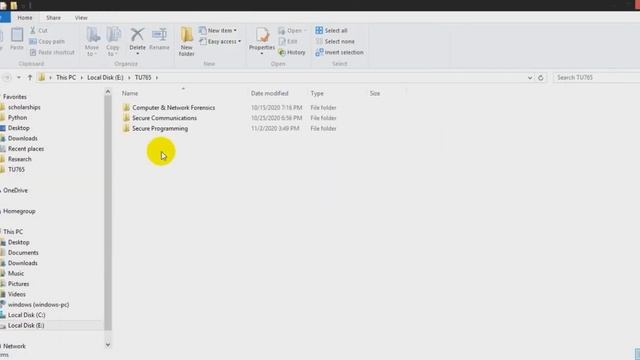Create a New folder
The height and width of the screenshot is (360, 640).
187,42
